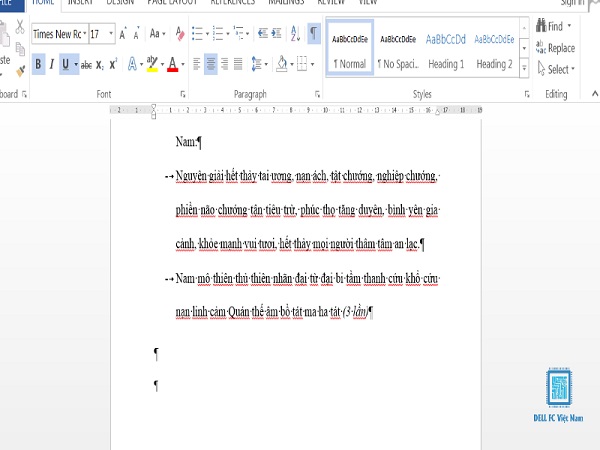600x450 pixels.
Task: Align text left
Action: [197, 64]
